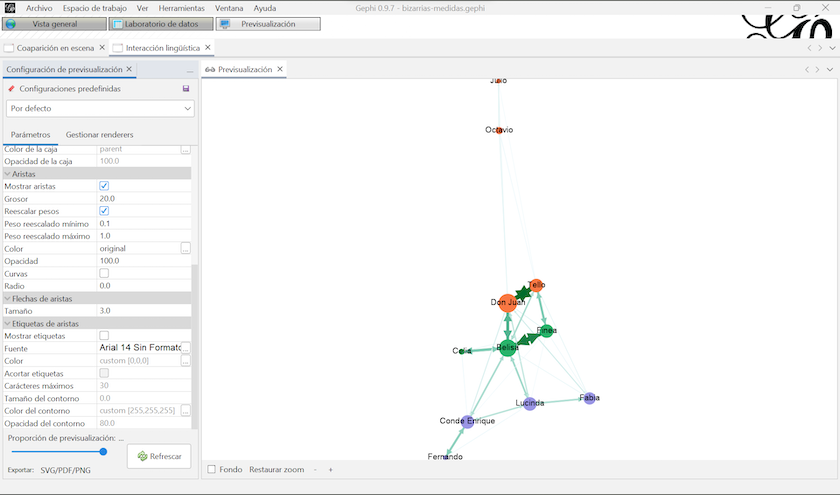Click the Refrescar button
The width and height of the screenshot is (840, 495).
point(159,456)
